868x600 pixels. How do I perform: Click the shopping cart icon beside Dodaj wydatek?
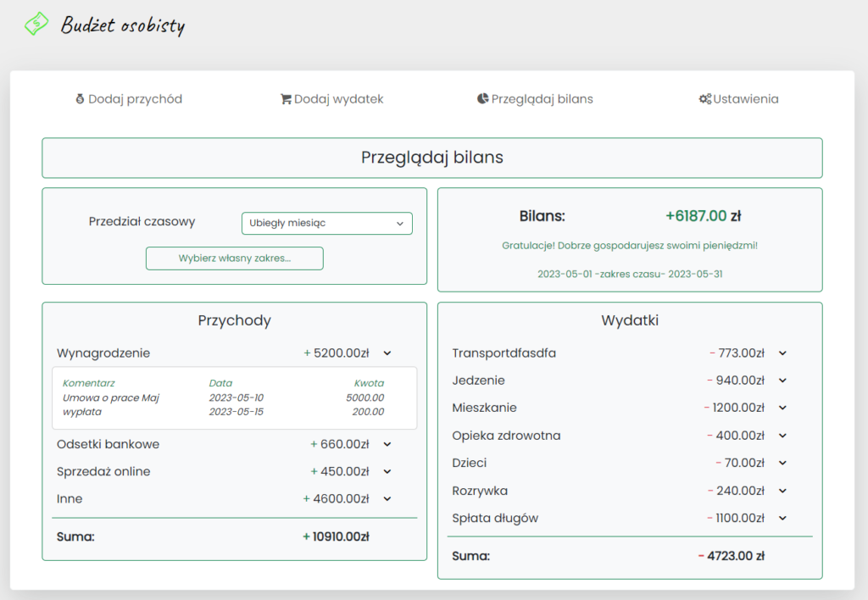pos(286,99)
